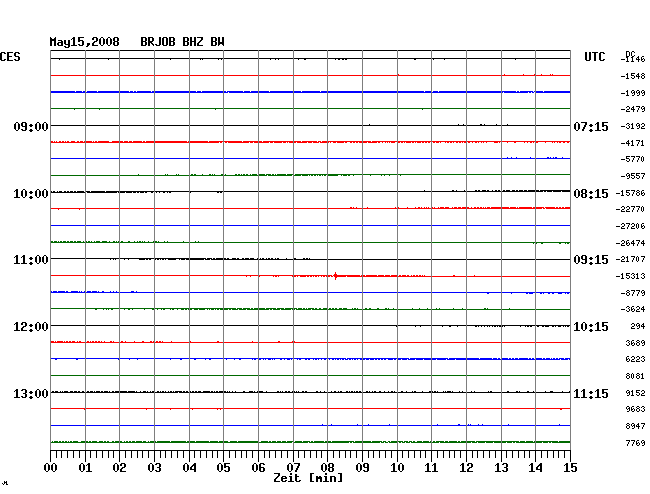Screen dimensions: 650x494
Task: Select the DC value -2479
Action: [x=633, y=109]
